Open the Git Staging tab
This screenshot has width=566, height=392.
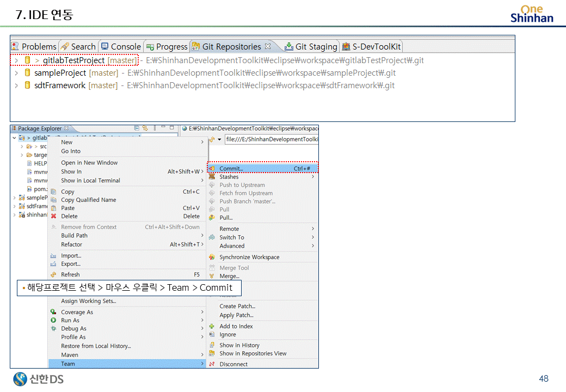coord(311,47)
